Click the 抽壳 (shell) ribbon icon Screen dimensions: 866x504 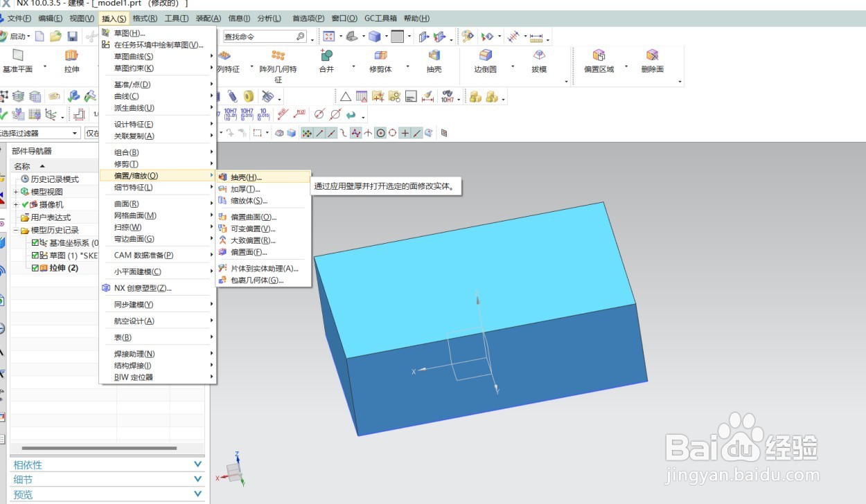click(x=434, y=55)
